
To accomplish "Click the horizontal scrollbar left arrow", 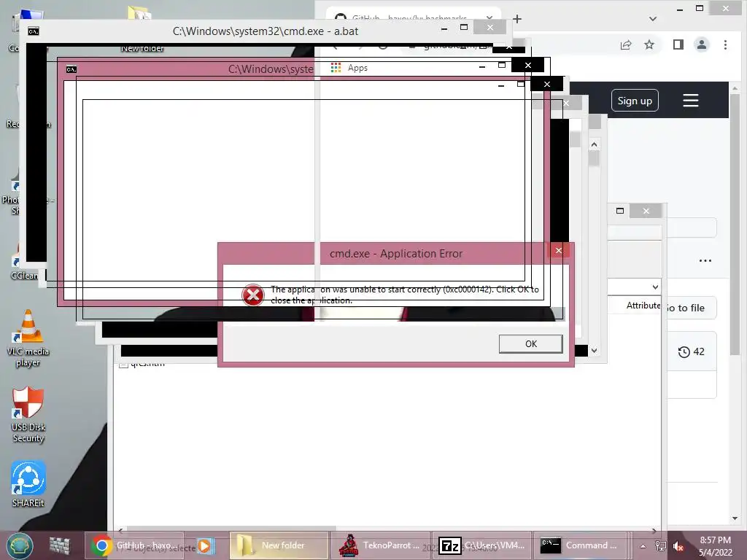I will pyautogui.click(x=120, y=530).
